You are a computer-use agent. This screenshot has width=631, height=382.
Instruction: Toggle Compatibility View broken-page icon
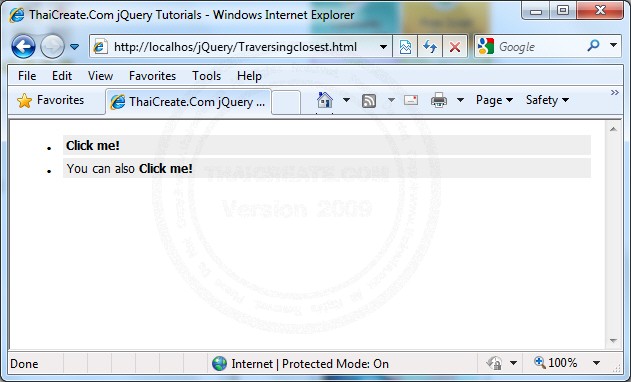pos(405,47)
